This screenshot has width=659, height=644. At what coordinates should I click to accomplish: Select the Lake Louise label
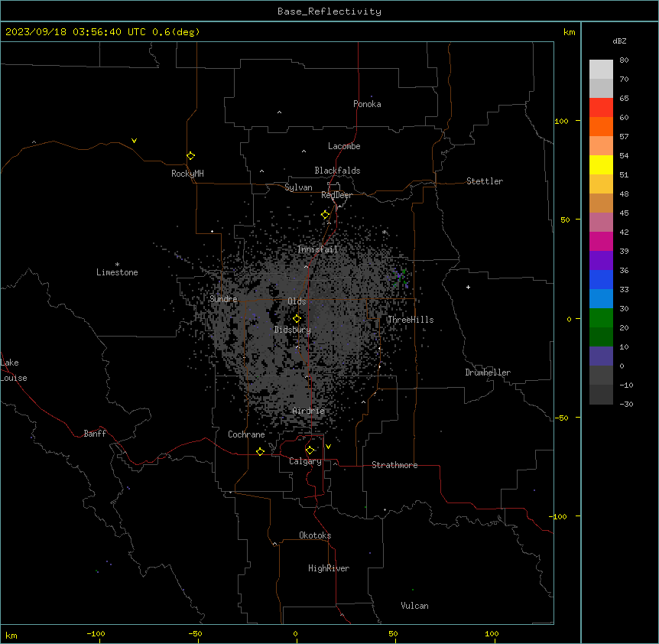click(x=14, y=370)
